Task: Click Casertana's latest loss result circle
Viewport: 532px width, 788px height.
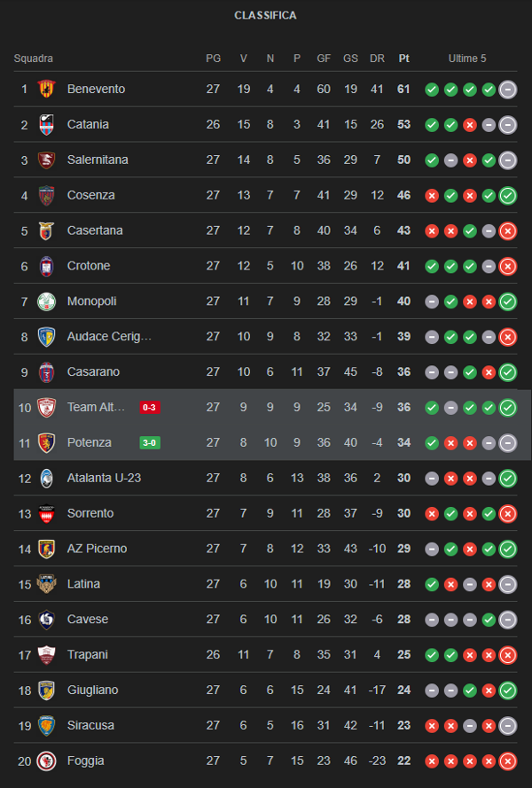Action: [508, 230]
